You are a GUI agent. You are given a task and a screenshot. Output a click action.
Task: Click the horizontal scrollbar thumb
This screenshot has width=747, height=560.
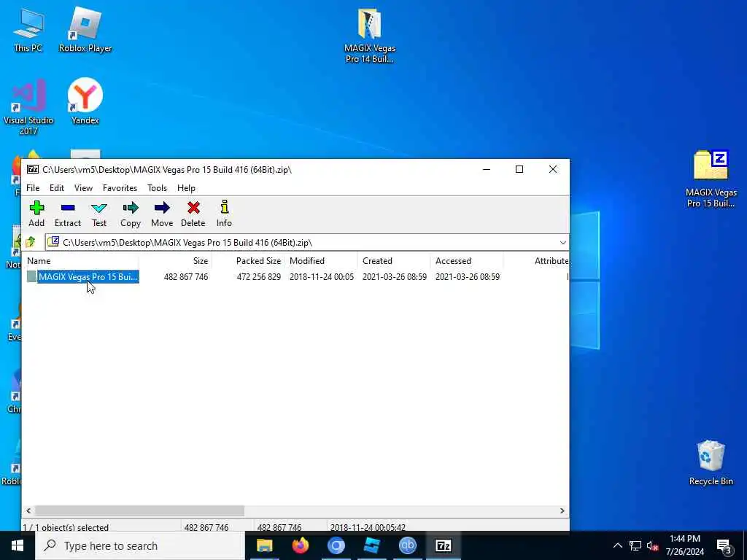point(139,510)
